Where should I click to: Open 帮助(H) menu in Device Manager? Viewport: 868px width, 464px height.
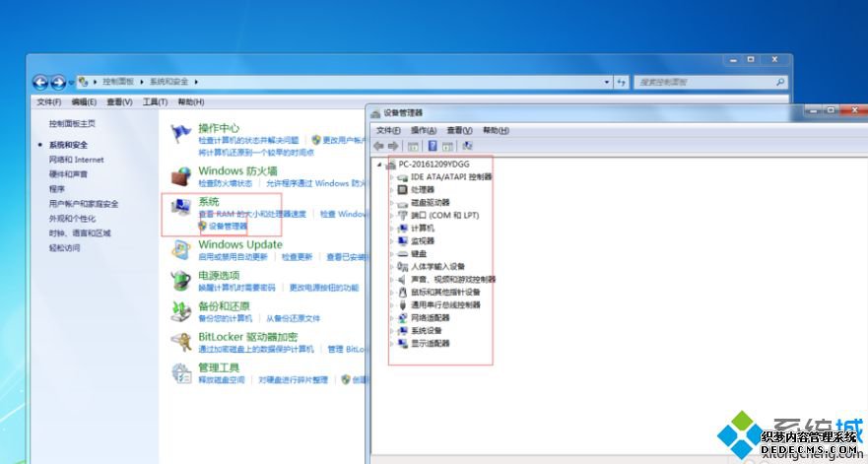(496, 130)
